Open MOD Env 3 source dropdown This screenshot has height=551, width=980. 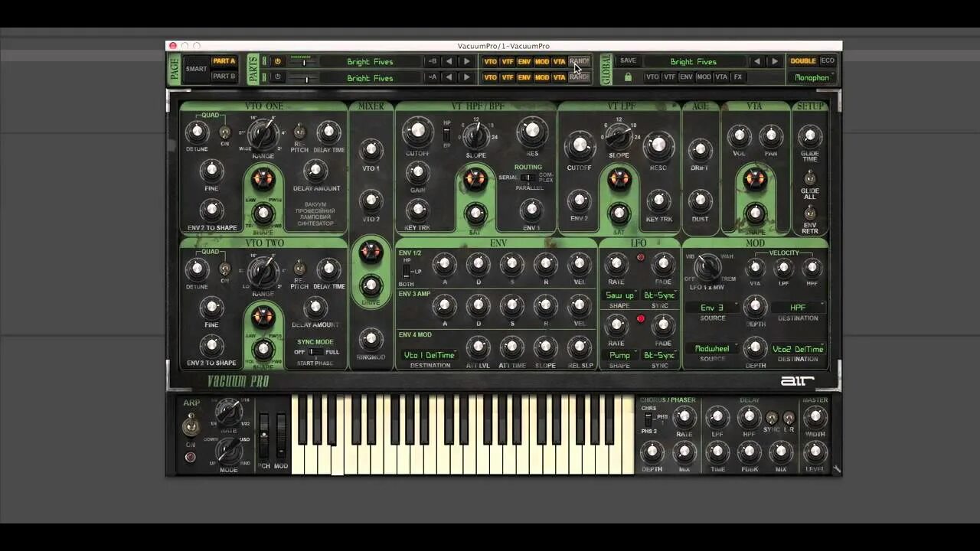713,308
